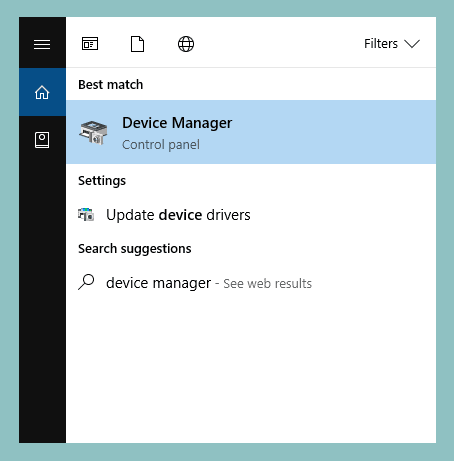Select device manager web search suggestion
The width and height of the screenshot is (454, 461).
(x=251, y=283)
